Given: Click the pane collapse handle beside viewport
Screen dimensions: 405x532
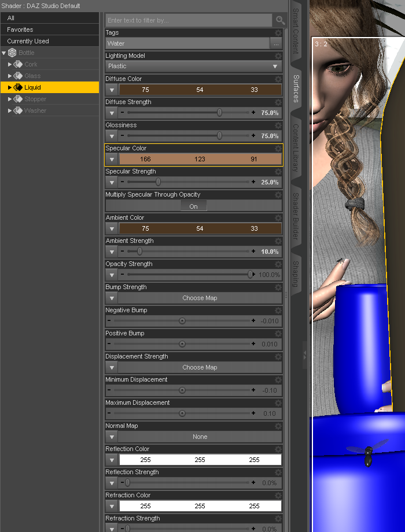Looking at the screenshot, I should click(x=304, y=355).
